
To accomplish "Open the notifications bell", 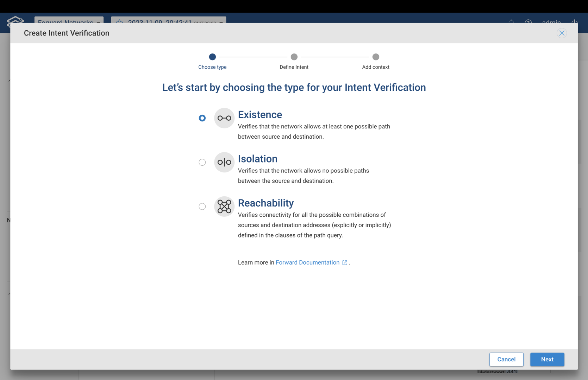I will tap(511, 22).
